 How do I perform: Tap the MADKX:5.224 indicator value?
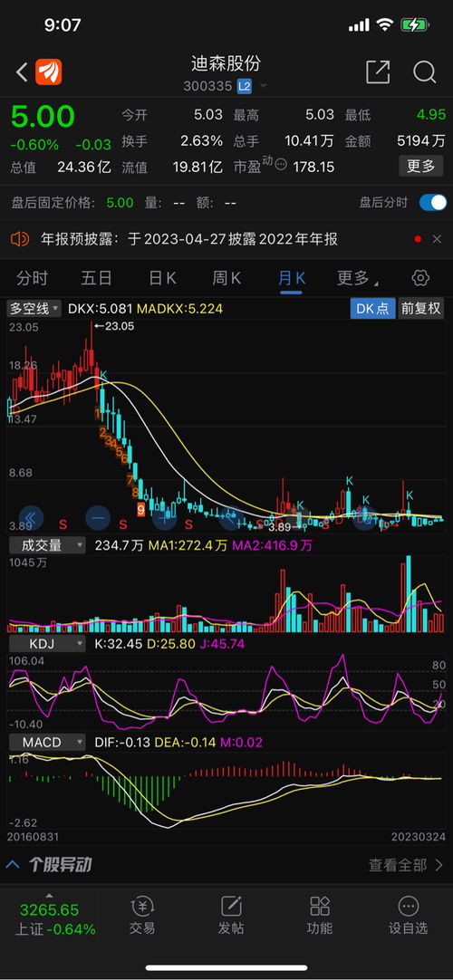[180, 308]
